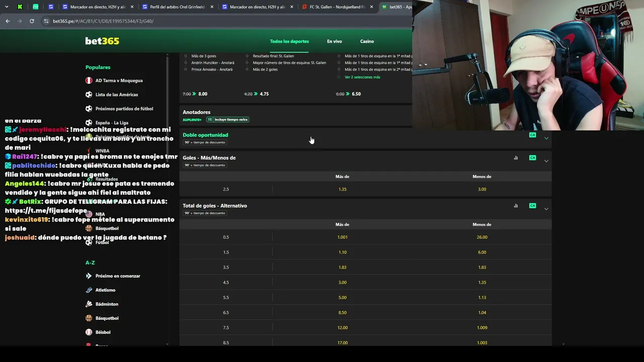Open the En vivo section
Image resolution: width=644 pixels, height=362 pixels.
[x=335, y=41]
